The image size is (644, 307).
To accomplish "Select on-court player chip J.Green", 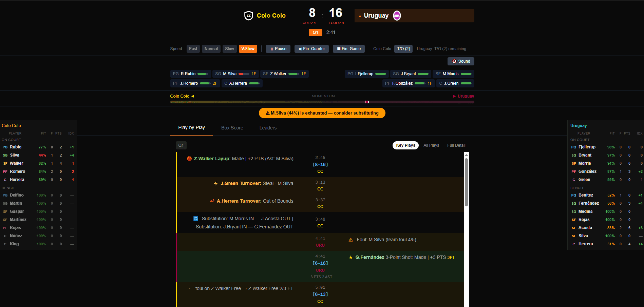I will pyautogui.click(x=455, y=83).
